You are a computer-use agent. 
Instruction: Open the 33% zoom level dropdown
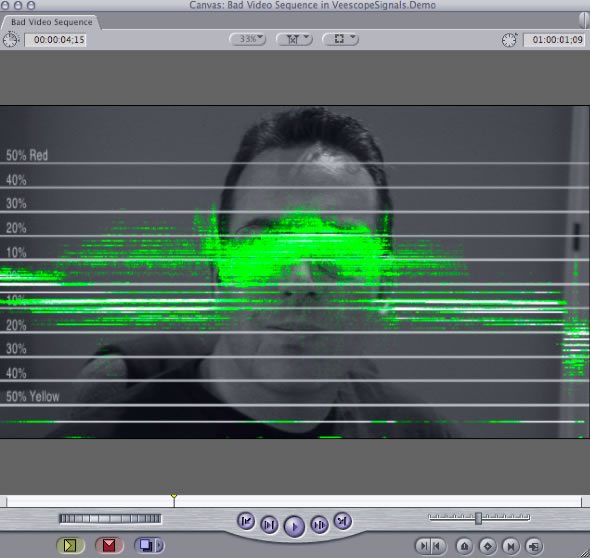(247, 39)
